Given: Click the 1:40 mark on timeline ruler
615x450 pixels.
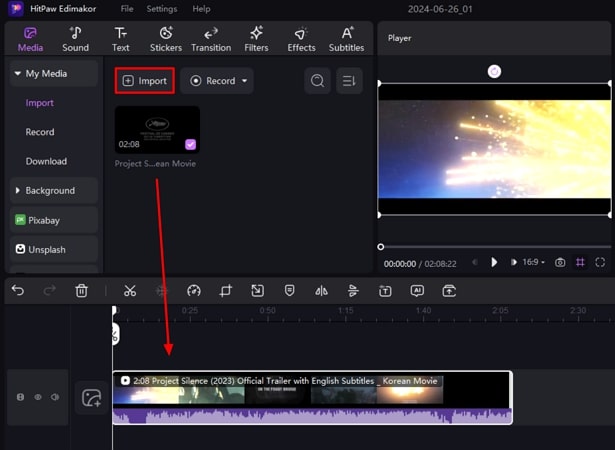Looking at the screenshot, I should pos(424,311).
